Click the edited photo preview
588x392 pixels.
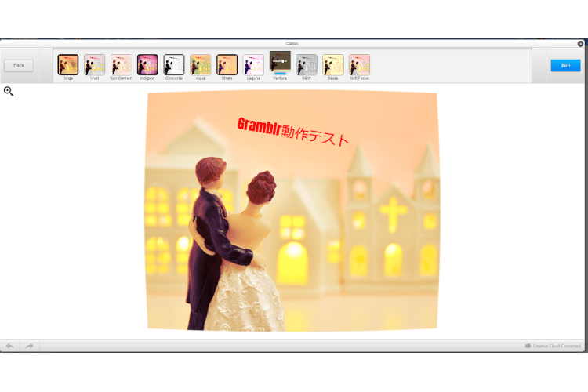[x=292, y=211]
